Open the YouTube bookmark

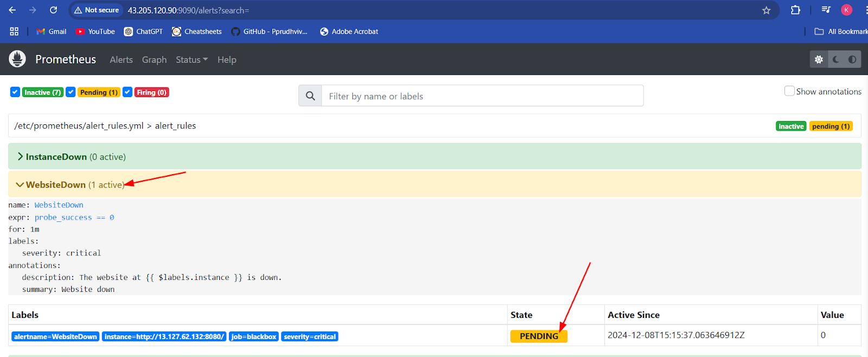95,31
